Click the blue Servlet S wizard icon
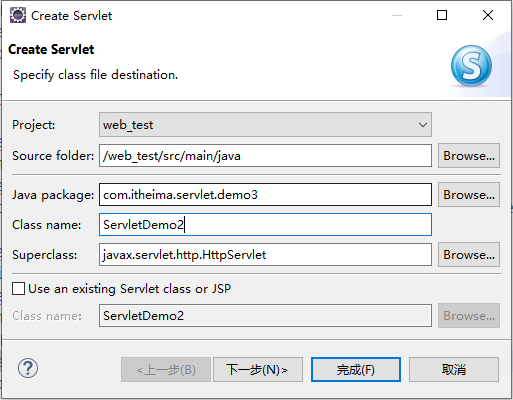Viewport: 513px width, 400px height. tap(471, 66)
